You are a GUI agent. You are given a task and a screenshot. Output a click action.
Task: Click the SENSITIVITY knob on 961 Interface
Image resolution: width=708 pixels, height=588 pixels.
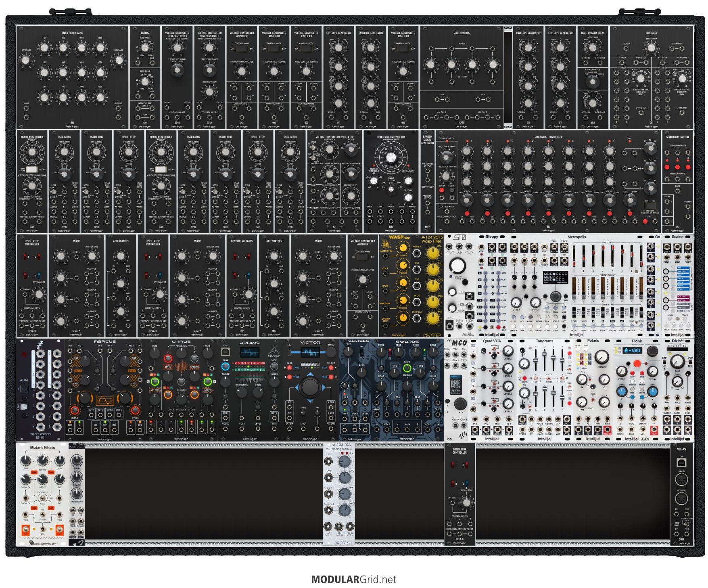pos(652,48)
